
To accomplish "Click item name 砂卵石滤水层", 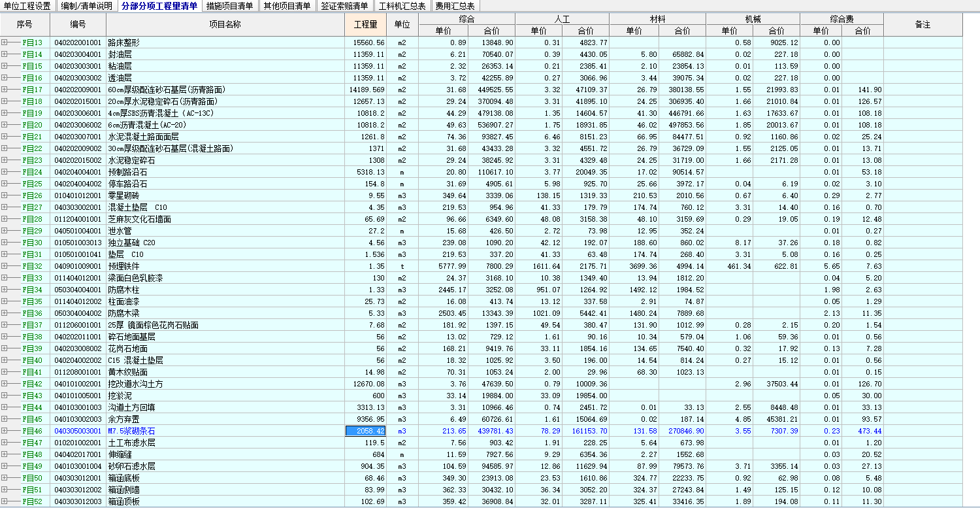I will pyautogui.click(x=131, y=466).
